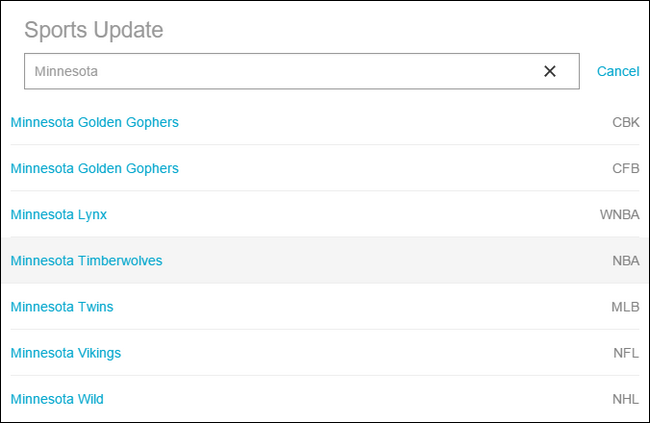The width and height of the screenshot is (650, 423).
Task: Click the Sports Update heading
Action: point(94,29)
